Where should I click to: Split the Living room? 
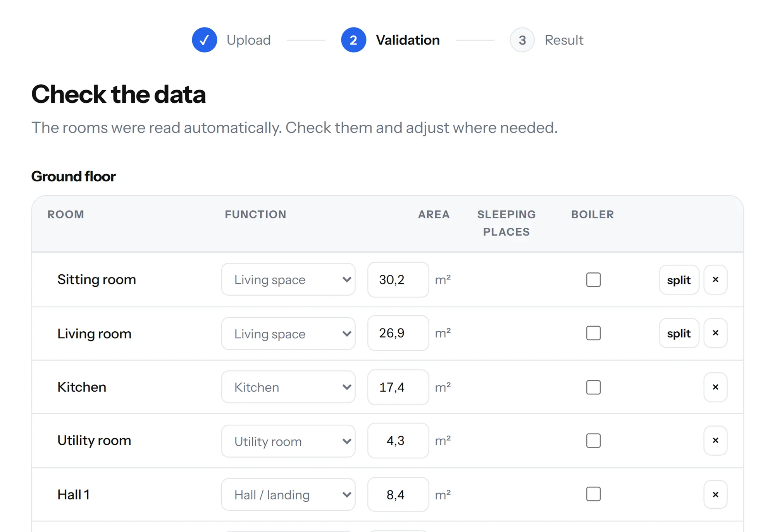tap(679, 333)
